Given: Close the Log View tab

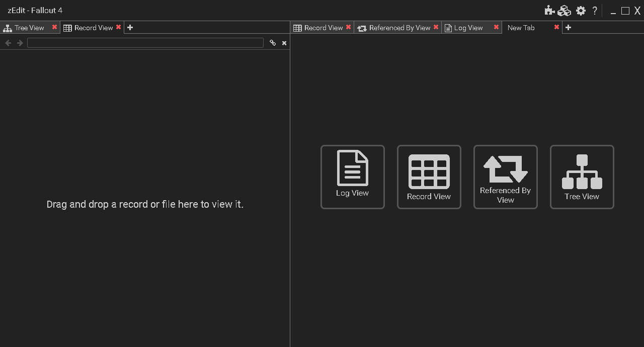Looking at the screenshot, I should (496, 27).
